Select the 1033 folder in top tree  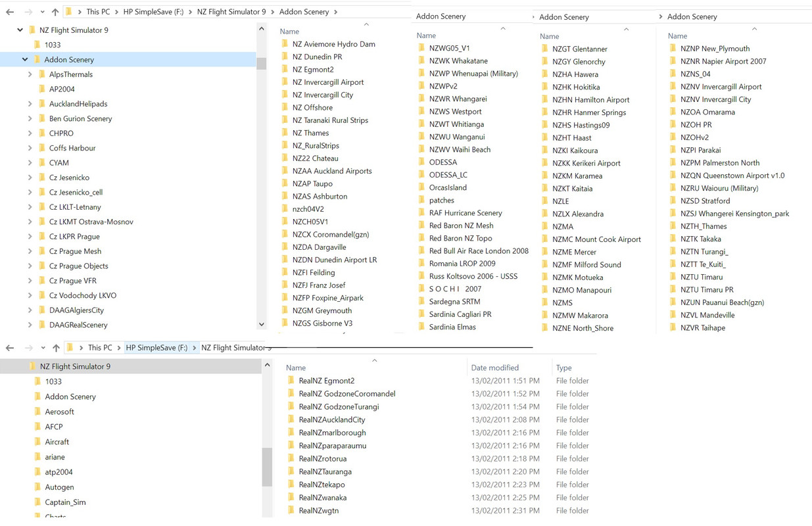[x=53, y=45]
